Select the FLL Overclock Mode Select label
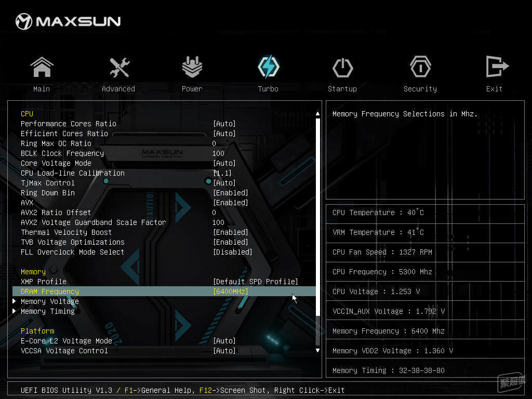The height and width of the screenshot is (399, 532). pyautogui.click(x=73, y=252)
